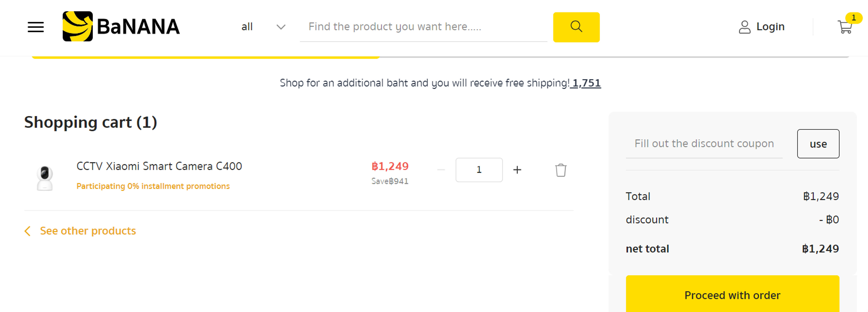The height and width of the screenshot is (312, 868).
Task: Open the hamburger navigation menu
Action: pyautogui.click(x=36, y=27)
